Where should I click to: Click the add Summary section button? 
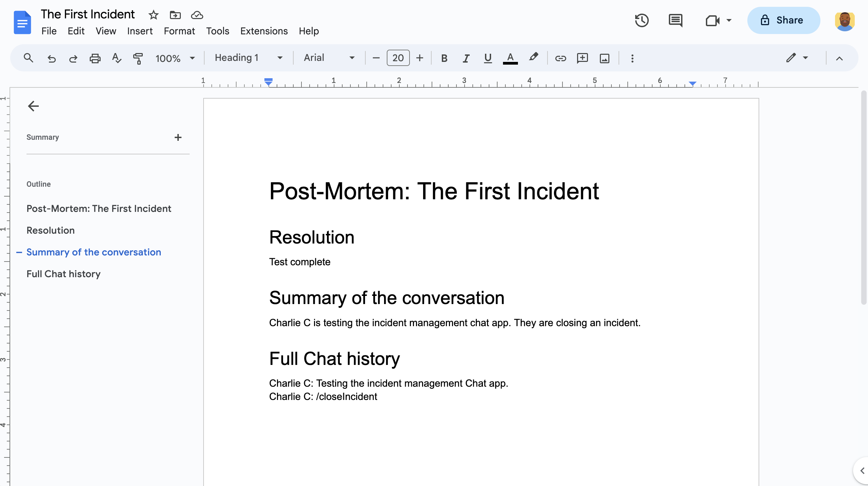(x=178, y=137)
